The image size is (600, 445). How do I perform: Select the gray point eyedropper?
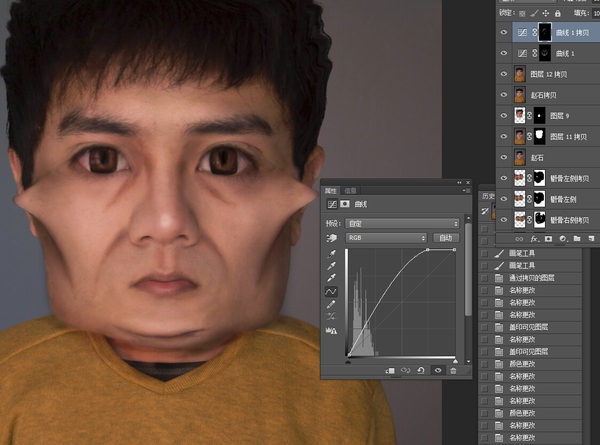[x=331, y=266]
